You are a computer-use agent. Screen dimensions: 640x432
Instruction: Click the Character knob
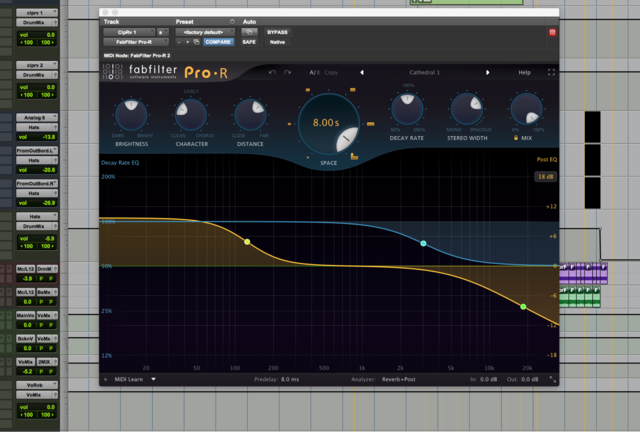click(x=191, y=115)
